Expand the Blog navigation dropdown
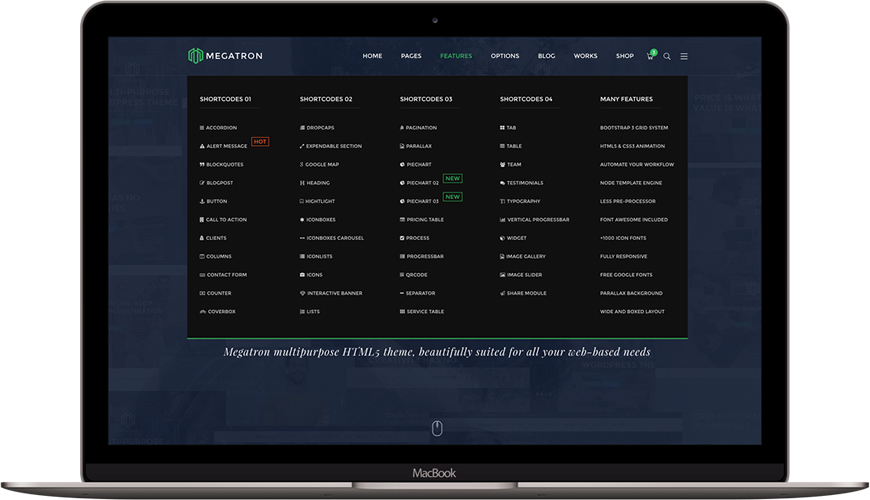870x500 pixels. click(546, 56)
